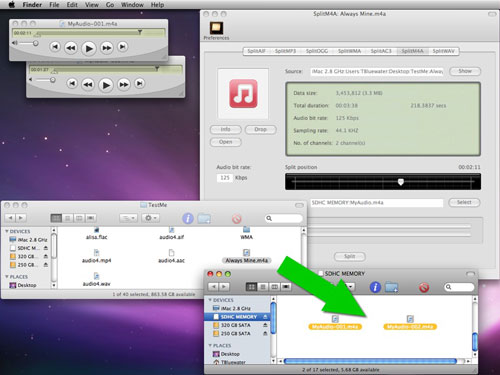The height and width of the screenshot is (375, 500).
Task: Open the File menu
Action: (x=54, y=5)
